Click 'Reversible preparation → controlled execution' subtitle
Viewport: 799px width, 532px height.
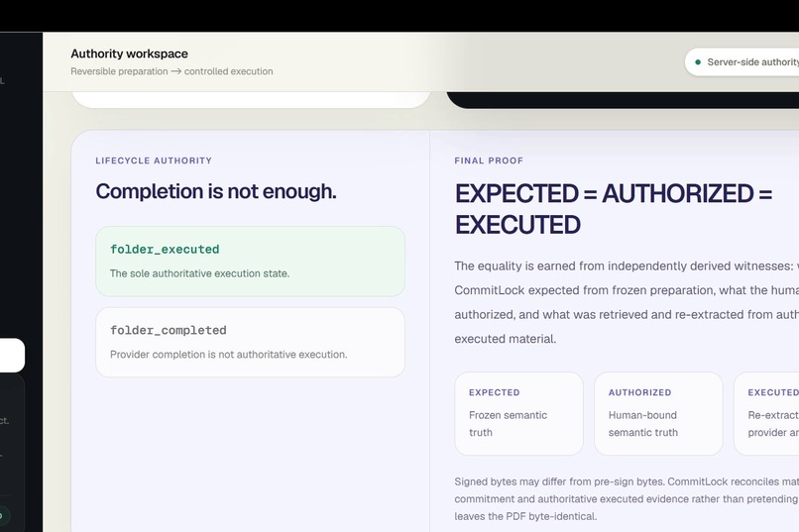(x=171, y=71)
